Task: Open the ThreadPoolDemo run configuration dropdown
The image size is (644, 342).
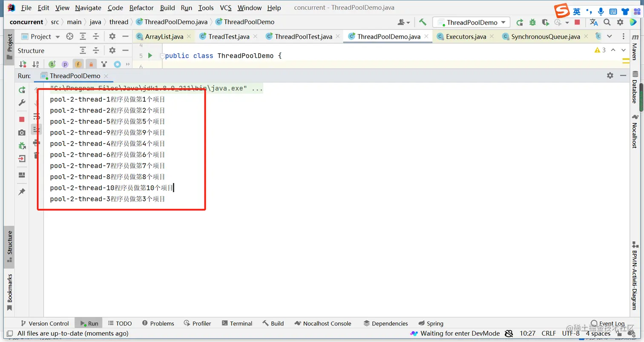Action: (471, 22)
